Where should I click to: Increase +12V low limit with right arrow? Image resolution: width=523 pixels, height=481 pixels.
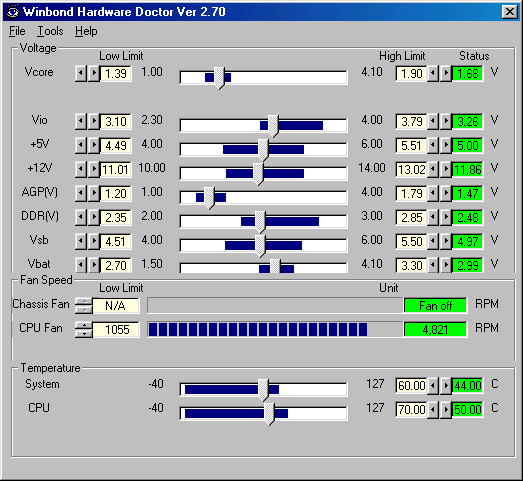click(94, 169)
